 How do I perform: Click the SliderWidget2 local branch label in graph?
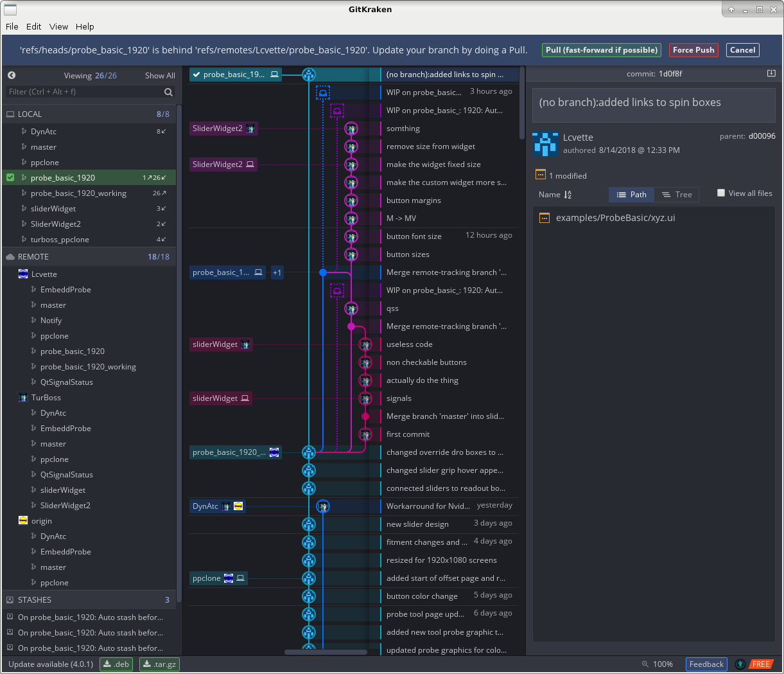223,164
